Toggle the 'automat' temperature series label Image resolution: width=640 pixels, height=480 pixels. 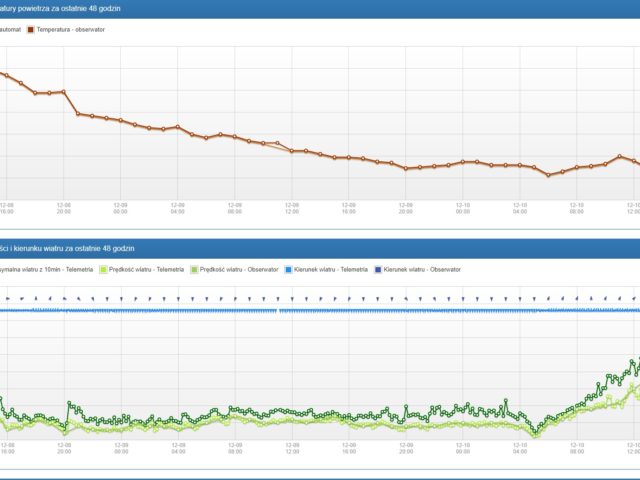(x=10, y=30)
